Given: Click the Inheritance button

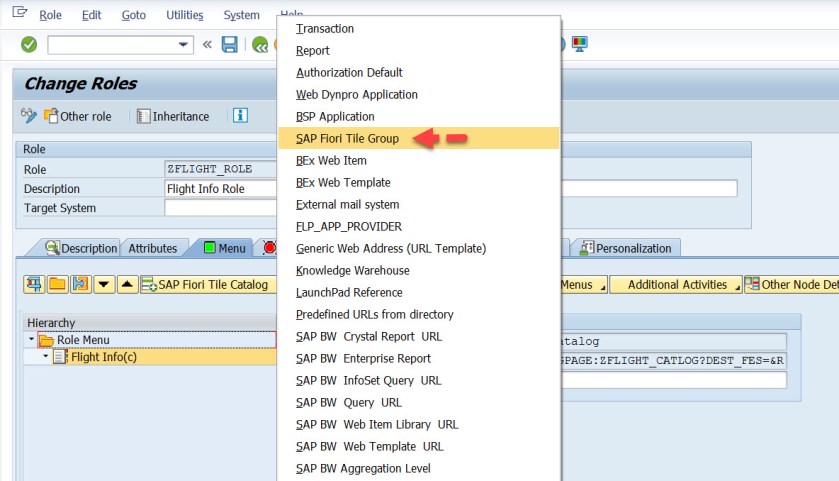Looking at the screenshot, I should click(x=173, y=116).
